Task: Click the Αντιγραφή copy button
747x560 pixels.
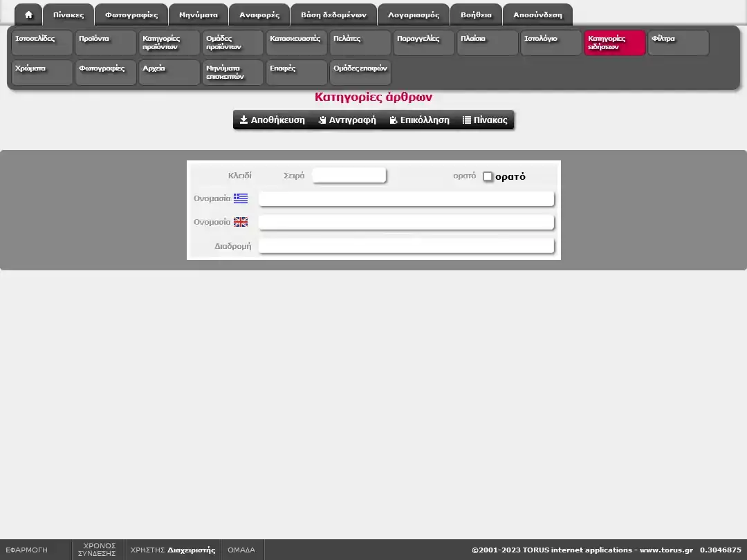Action: [347, 120]
